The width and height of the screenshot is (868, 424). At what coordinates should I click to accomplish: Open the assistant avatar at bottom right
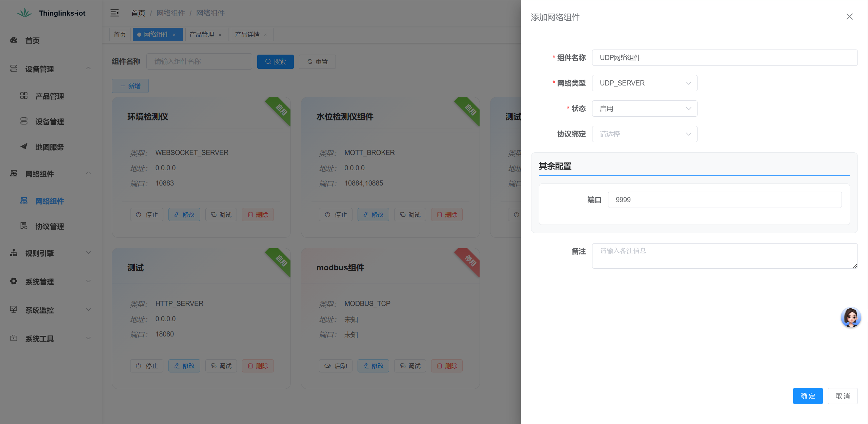851,317
